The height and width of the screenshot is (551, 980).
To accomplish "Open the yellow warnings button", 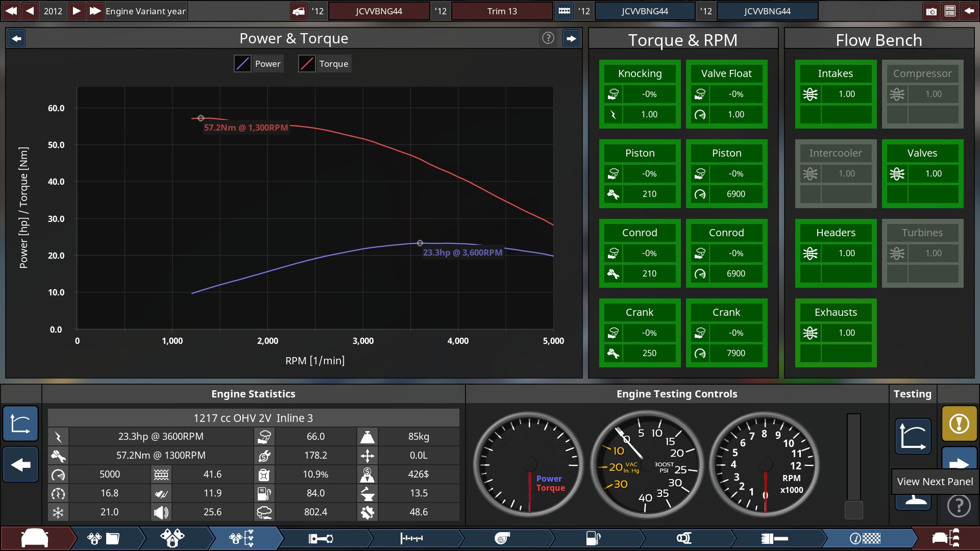I will coord(959,423).
